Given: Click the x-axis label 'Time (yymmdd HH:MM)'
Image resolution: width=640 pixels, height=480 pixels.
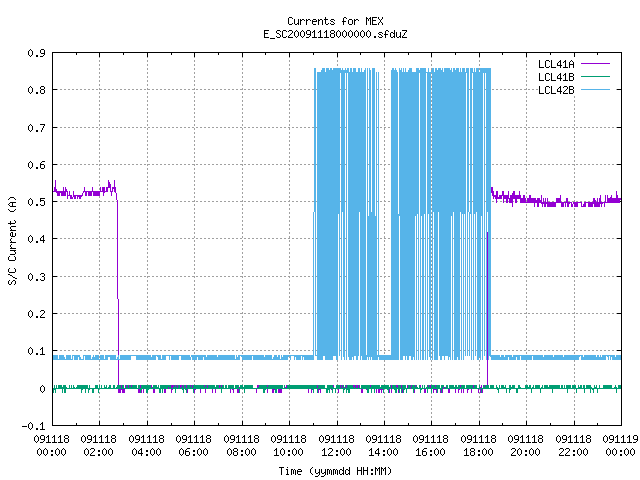Looking at the screenshot, I should 335,471.
